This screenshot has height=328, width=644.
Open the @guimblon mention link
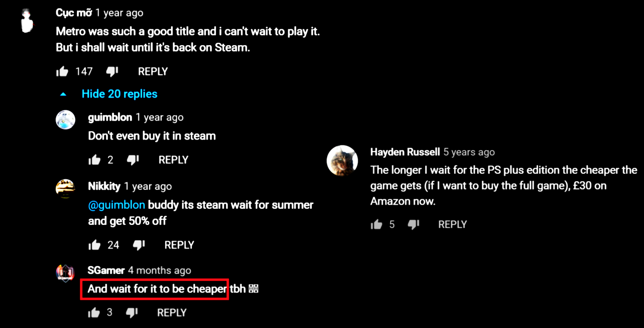tap(116, 205)
